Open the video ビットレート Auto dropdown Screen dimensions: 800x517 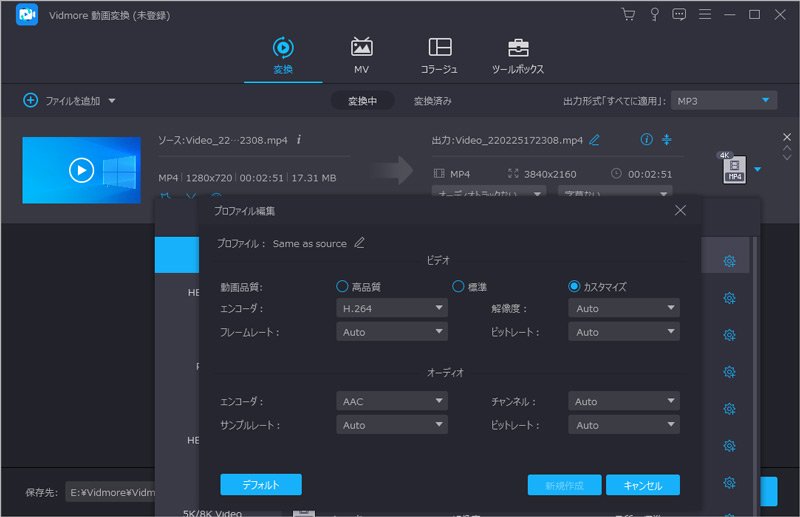point(624,332)
